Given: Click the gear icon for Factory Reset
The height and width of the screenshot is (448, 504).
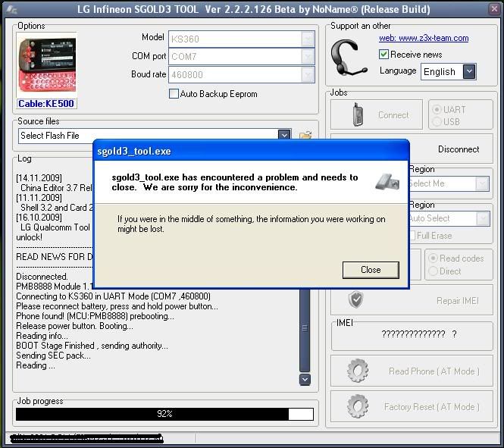Looking at the screenshot, I should [358, 406].
